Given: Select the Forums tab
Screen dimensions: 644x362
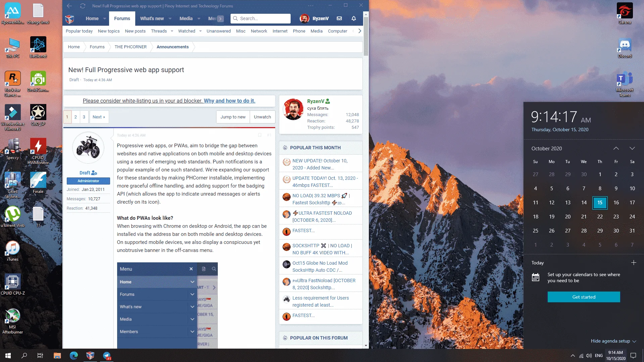Looking at the screenshot, I should point(122,18).
